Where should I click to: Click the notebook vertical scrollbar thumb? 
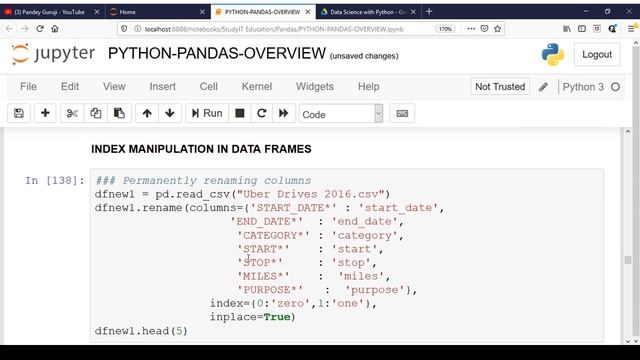(x=628, y=260)
